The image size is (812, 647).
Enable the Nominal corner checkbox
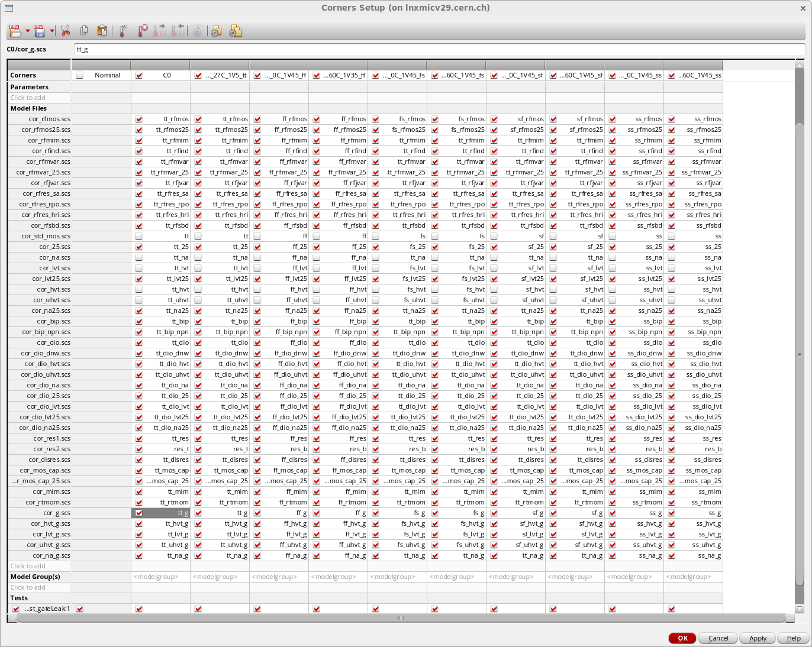[x=80, y=76]
